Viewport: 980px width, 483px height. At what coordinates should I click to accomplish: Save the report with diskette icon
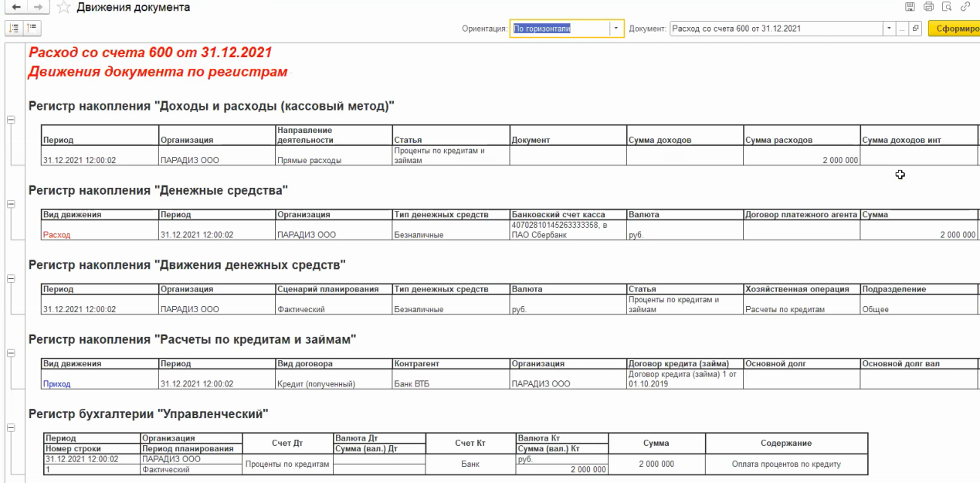click(x=910, y=7)
